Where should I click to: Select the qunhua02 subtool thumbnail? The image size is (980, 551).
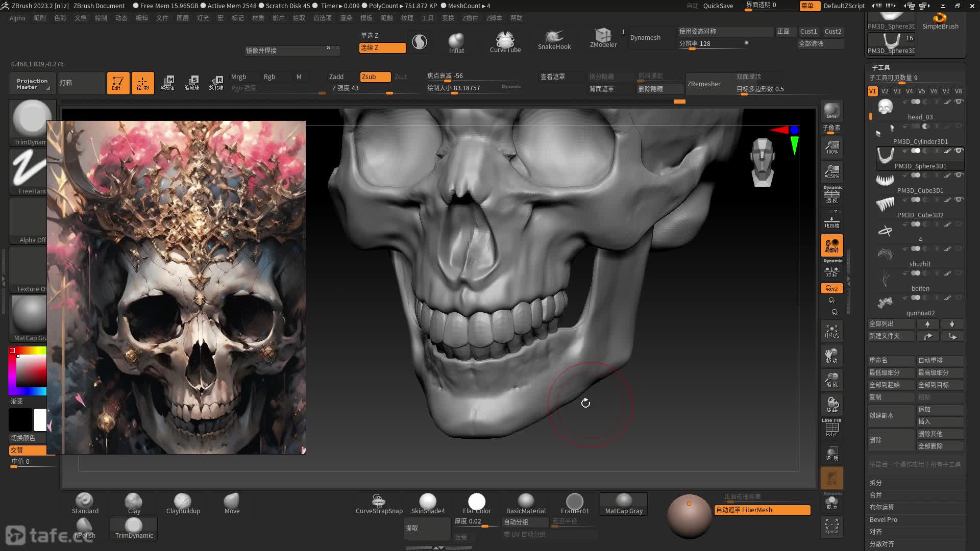click(885, 303)
